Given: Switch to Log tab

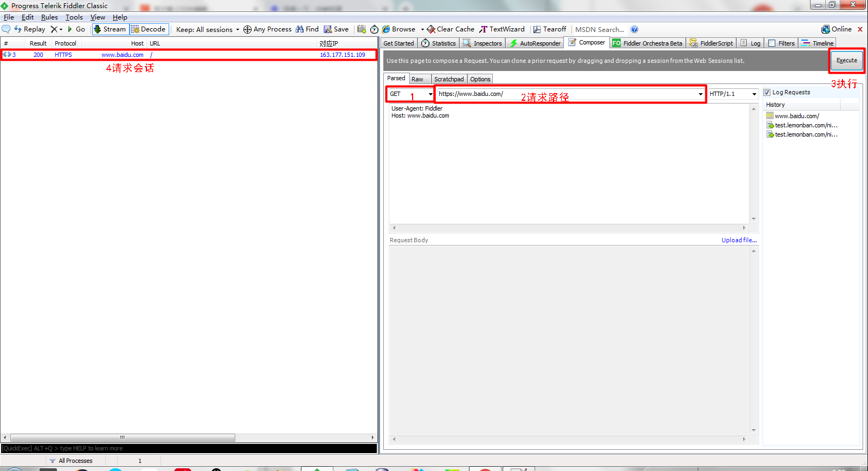Looking at the screenshot, I should 750,43.
